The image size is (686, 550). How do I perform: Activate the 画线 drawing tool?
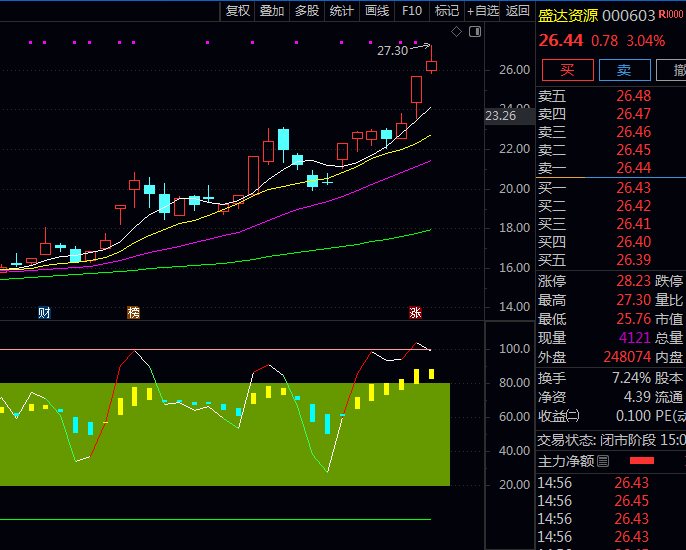(377, 11)
